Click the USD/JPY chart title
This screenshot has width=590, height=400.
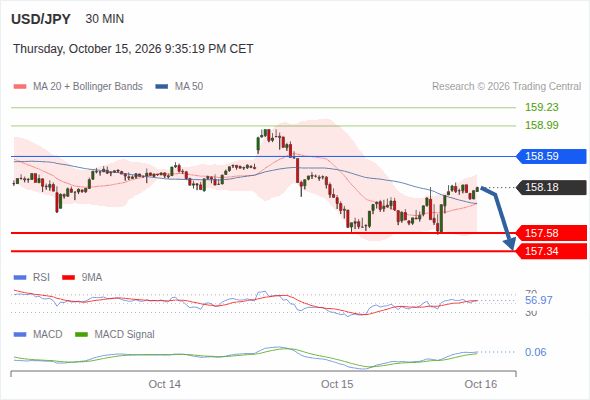click(41, 19)
